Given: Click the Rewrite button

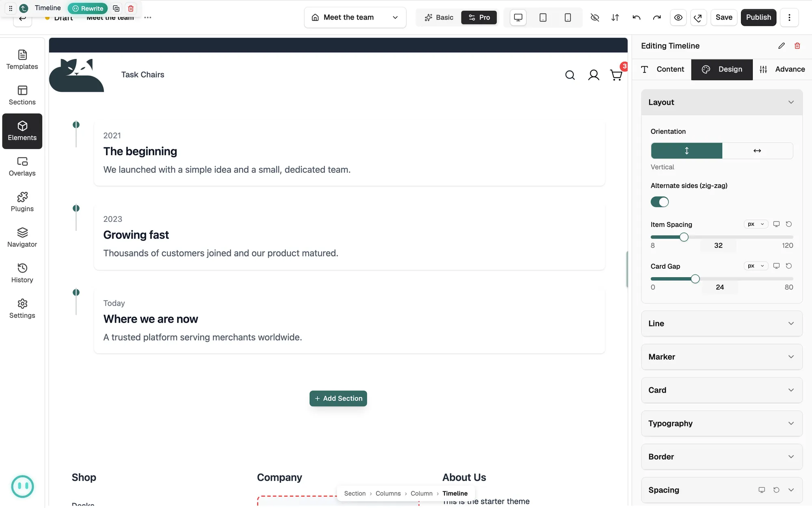Looking at the screenshot, I should [x=88, y=8].
